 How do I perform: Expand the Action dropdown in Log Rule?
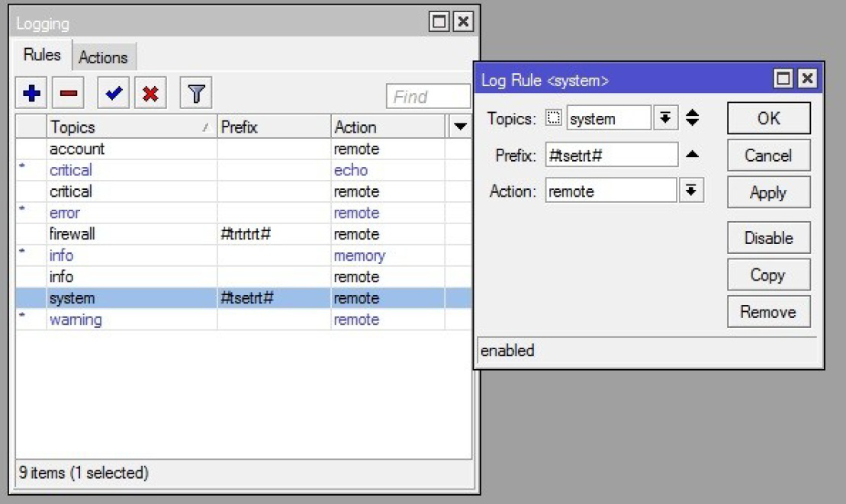pos(690,191)
